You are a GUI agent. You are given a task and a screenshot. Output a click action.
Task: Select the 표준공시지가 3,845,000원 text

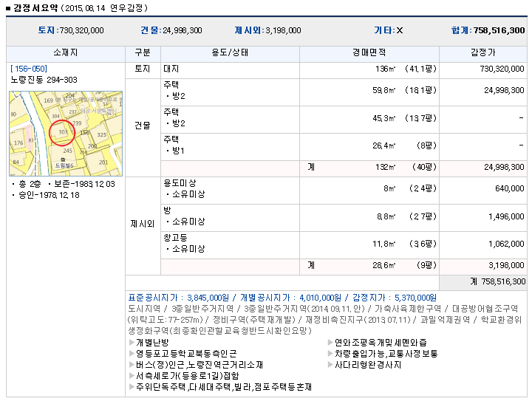(179, 298)
